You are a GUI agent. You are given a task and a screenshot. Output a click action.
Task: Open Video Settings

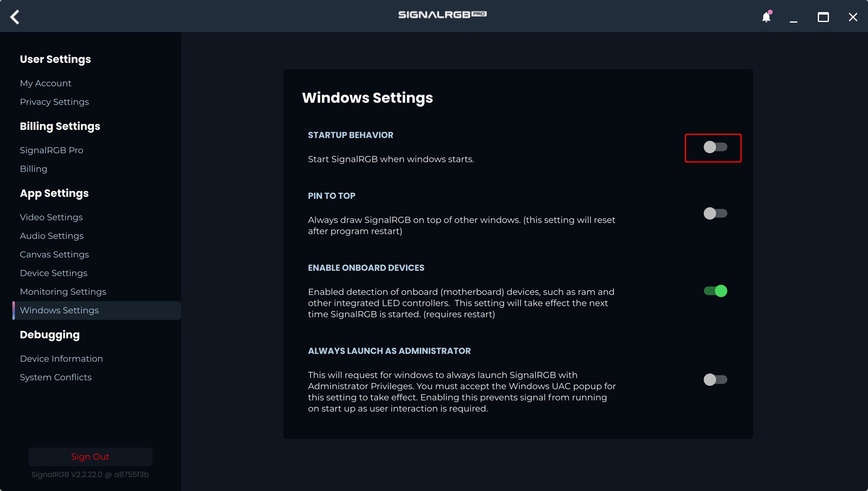pos(51,217)
